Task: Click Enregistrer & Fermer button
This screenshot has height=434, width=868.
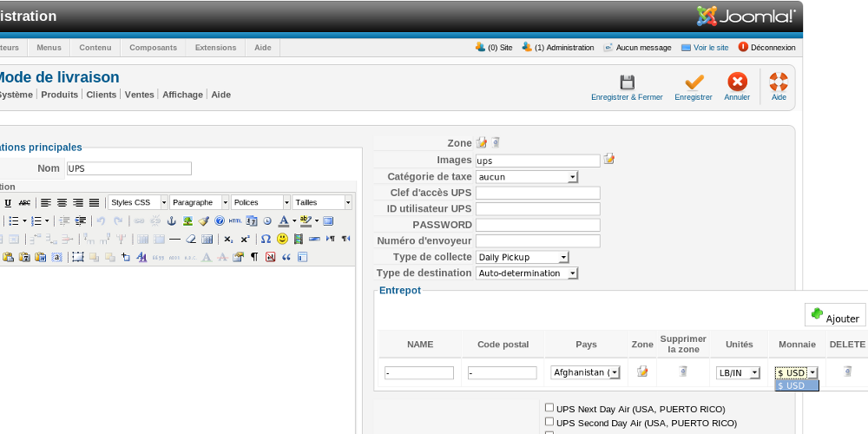Action: click(627, 88)
